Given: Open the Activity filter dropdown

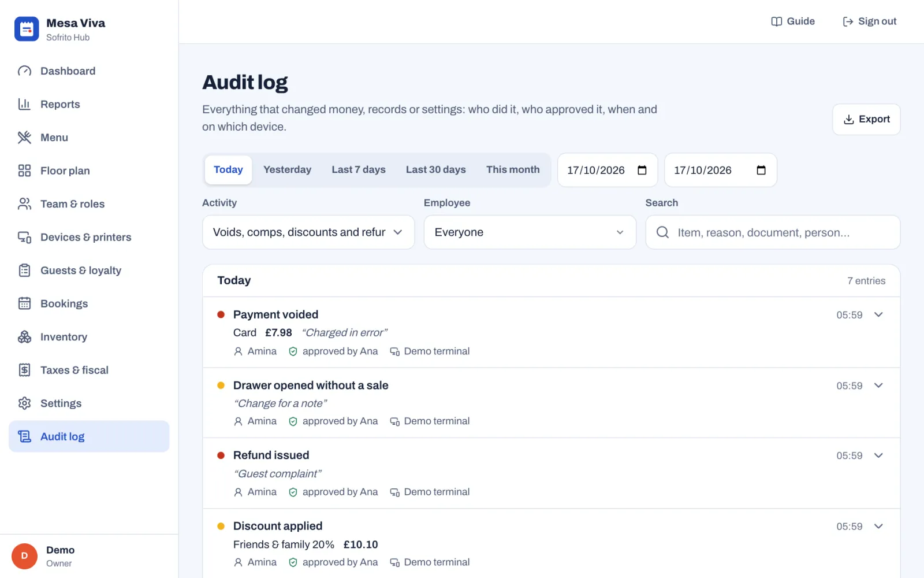Looking at the screenshot, I should tap(308, 232).
